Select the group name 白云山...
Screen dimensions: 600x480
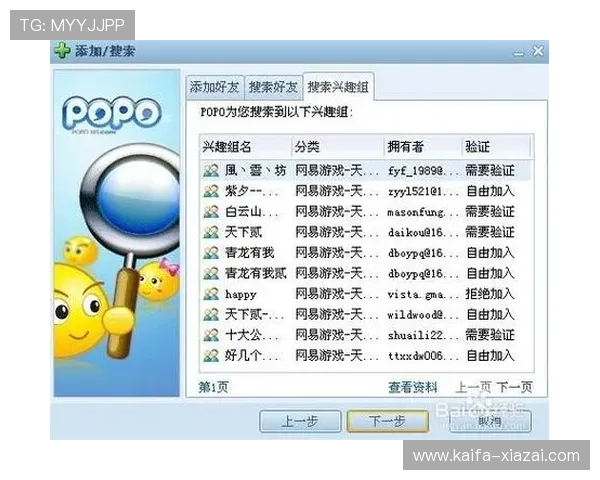[x=252, y=212]
